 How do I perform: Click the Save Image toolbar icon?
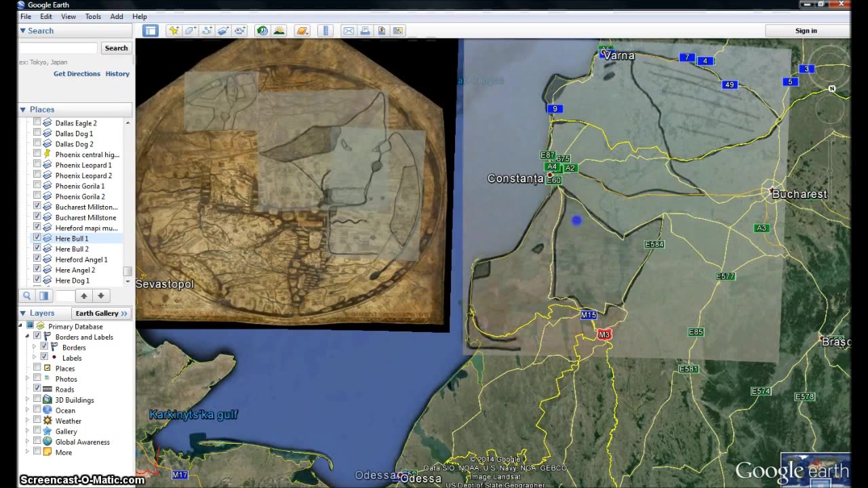[x=382, y=30]
